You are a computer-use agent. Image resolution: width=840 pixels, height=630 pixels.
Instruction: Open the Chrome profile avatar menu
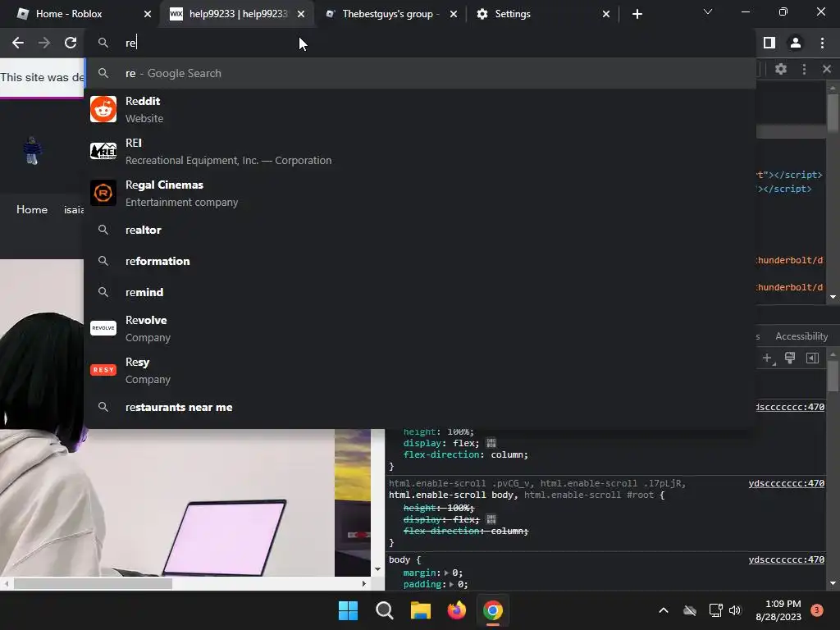click(x=796, y=43)
